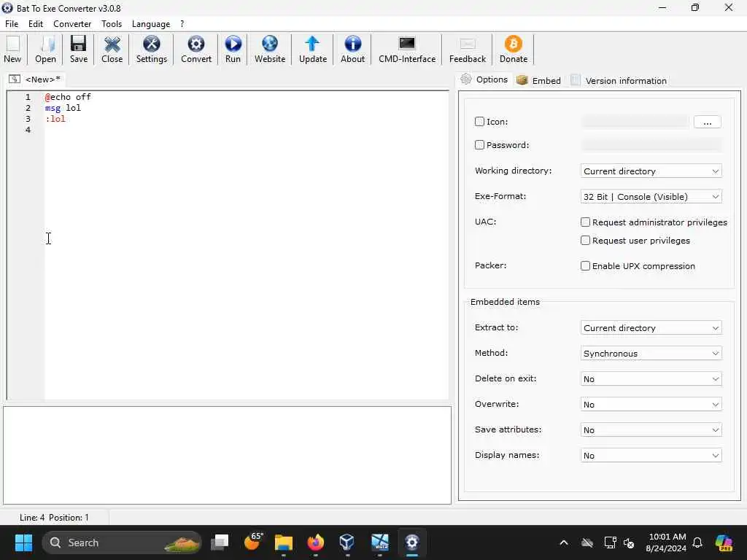Open the notifications bell icon
Screen dimensions: 747x560
tap(697, 542)
